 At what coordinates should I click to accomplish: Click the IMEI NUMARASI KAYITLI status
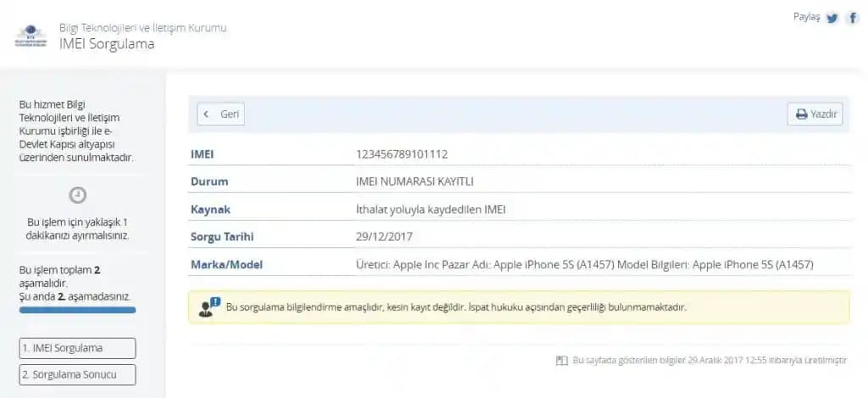tap(415, 182)
